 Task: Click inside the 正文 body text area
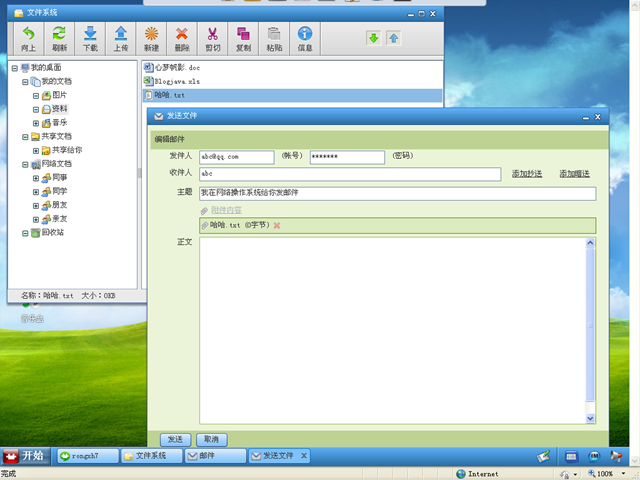pyautogui.click(x=392, y=331)
